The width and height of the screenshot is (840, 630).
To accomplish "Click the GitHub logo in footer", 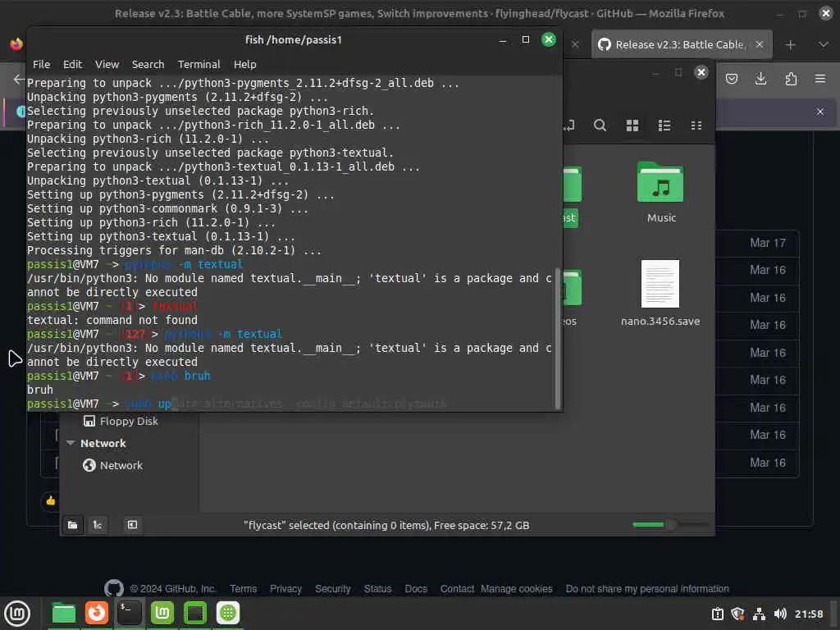I will (113, 589).
